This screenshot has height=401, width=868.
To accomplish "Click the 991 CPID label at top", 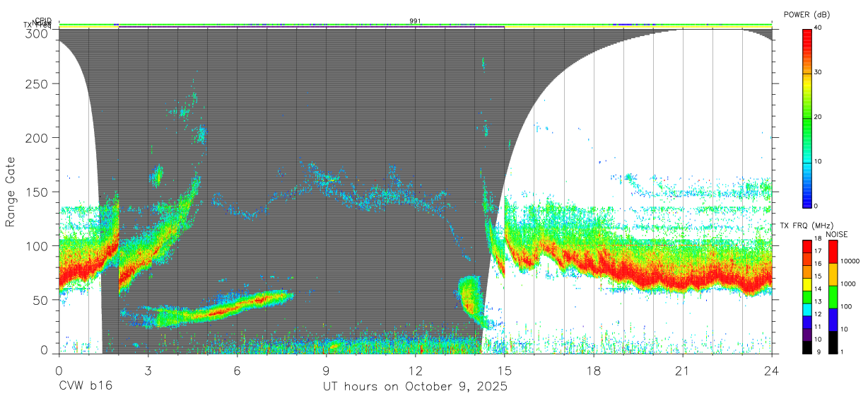I will coord(416,21).
